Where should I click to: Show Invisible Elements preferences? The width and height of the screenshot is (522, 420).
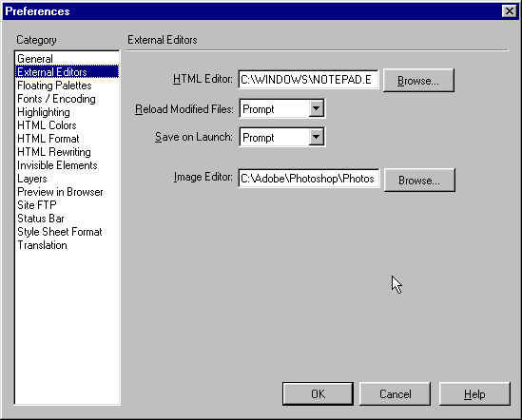[x=57, y=165]
